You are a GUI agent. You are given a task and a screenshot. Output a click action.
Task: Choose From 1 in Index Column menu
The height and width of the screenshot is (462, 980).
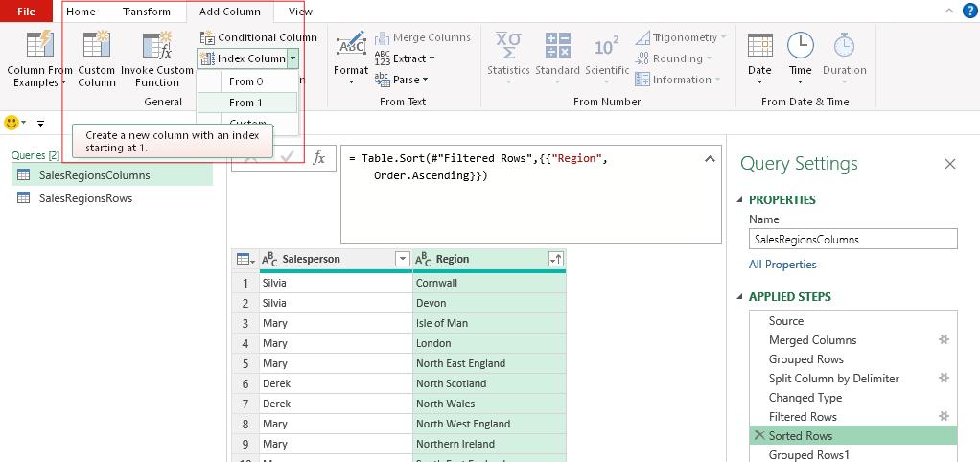(246, 103)
